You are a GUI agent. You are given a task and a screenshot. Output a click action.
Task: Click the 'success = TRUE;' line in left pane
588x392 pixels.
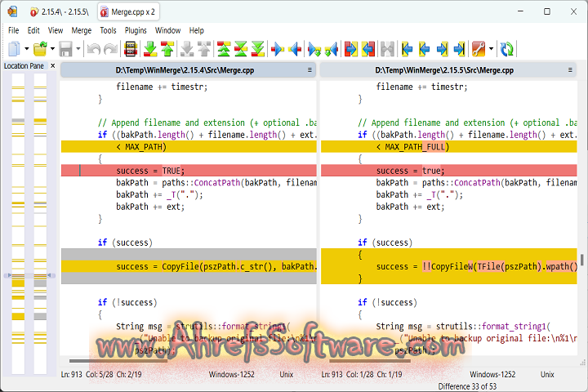point(189,171)
